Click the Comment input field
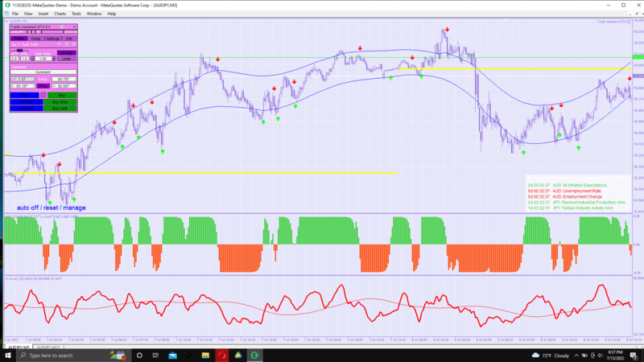This screenshot has width=644, height=362. (x=43, y=72)
